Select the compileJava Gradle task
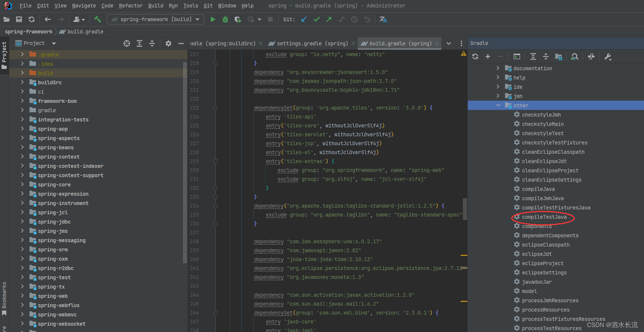The width and height of the screenshot is (644, 332). [538, 189]
